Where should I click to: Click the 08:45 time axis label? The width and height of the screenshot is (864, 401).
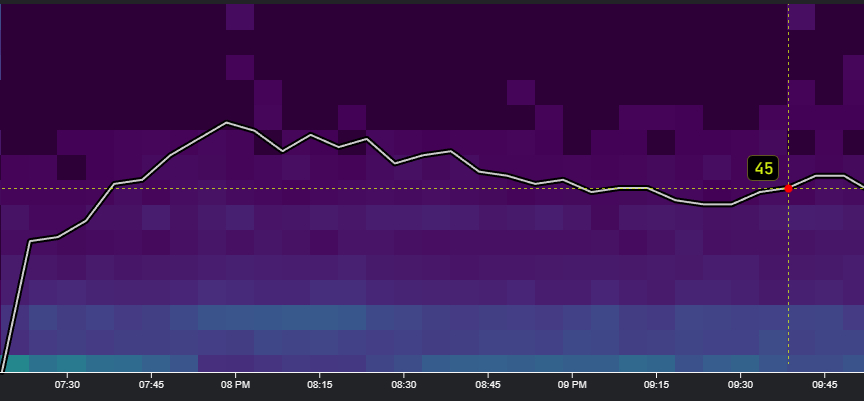pos(488,384)
